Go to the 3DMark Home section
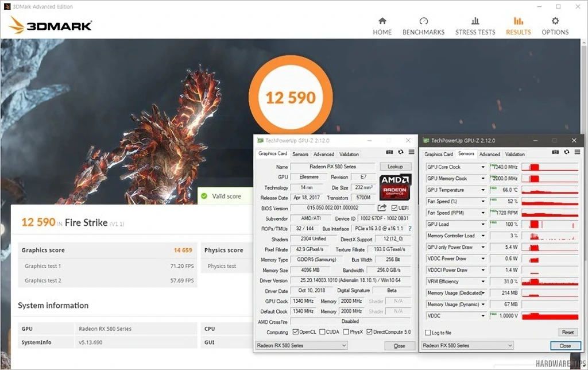 (x=382, y=26)
